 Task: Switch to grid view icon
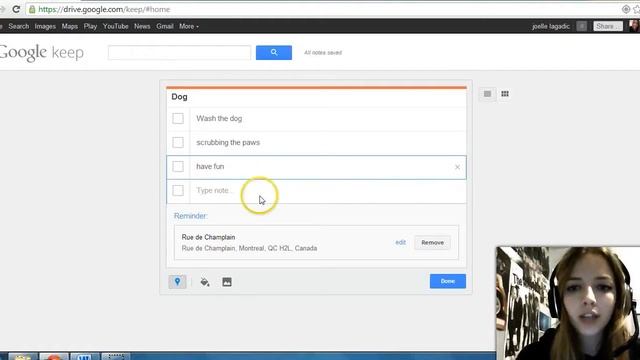click(x=505, y=94)
